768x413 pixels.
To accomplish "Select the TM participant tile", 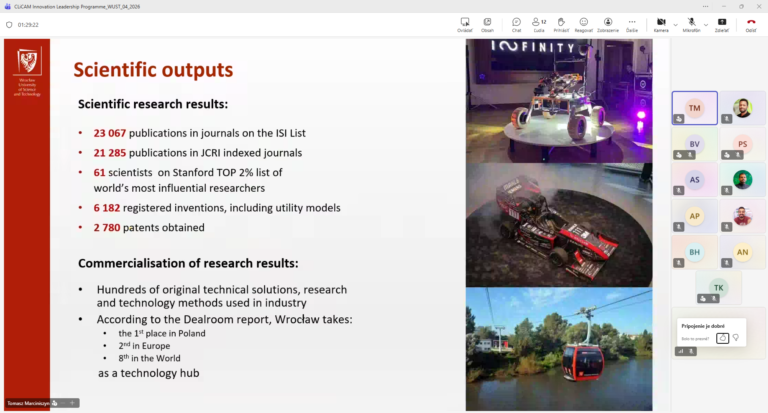I will pyautogui.click(x=694, y=108).
